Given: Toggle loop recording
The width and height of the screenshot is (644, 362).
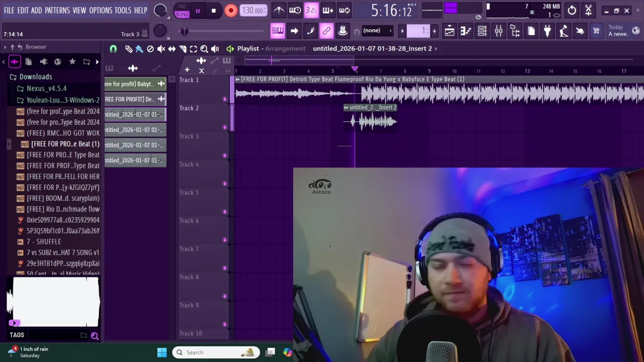Looking at the screenshot, I should (344, 10).
